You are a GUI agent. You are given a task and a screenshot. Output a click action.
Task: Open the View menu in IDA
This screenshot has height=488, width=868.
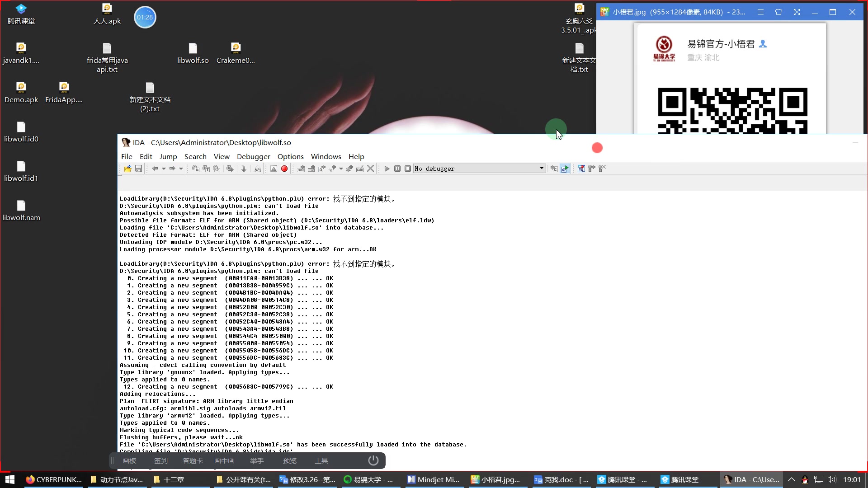click(222, 156)
